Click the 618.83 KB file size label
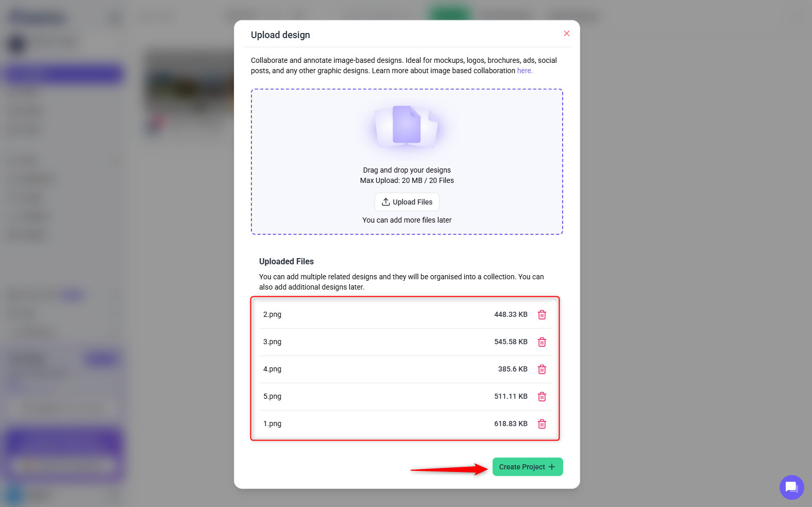The image size is (812, 507). [510, 424]
